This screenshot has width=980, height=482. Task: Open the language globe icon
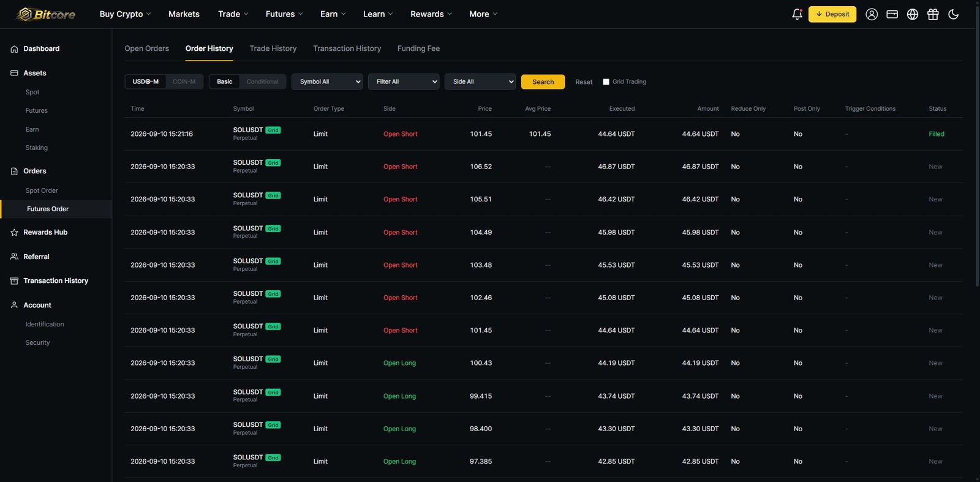tap(913, 14)
